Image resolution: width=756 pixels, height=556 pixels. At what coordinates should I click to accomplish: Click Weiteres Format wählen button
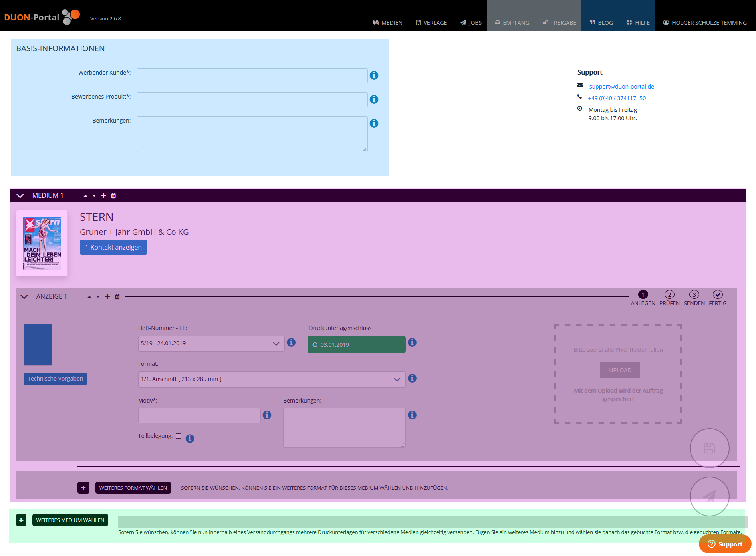tap(133, 488)
